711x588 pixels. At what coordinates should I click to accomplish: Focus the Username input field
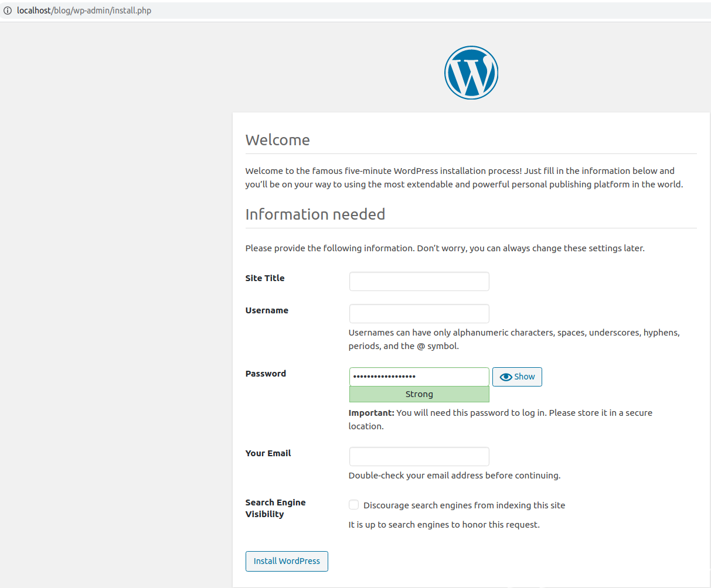(419, 313)
